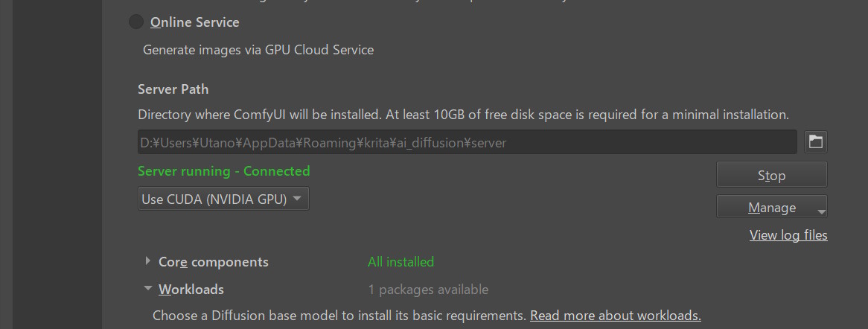Click the Manage button's small dropdown arrow
The width and height of the screenshot is (868, 329).
[x=822, y=212]
